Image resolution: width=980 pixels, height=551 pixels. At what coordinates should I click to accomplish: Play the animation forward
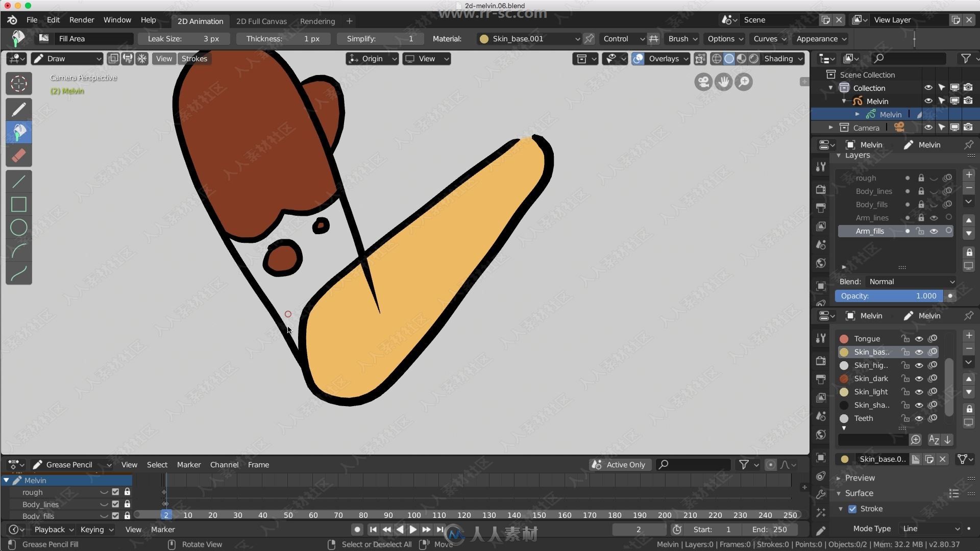(413, 530)
